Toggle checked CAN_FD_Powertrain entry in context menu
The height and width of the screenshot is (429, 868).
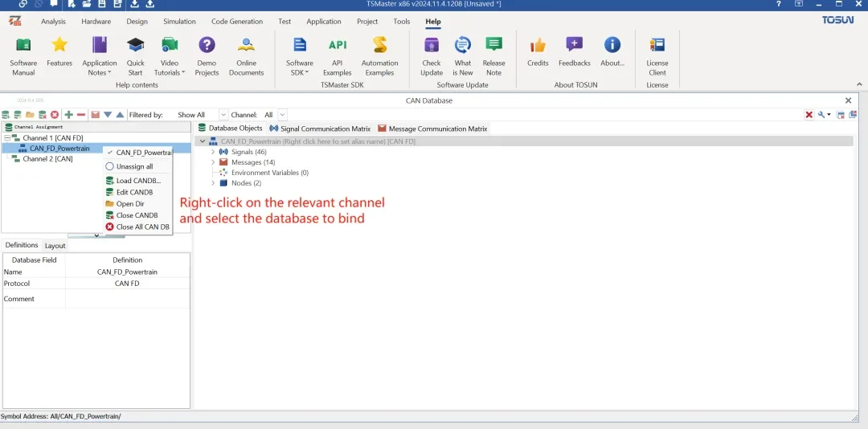point(137,152)
